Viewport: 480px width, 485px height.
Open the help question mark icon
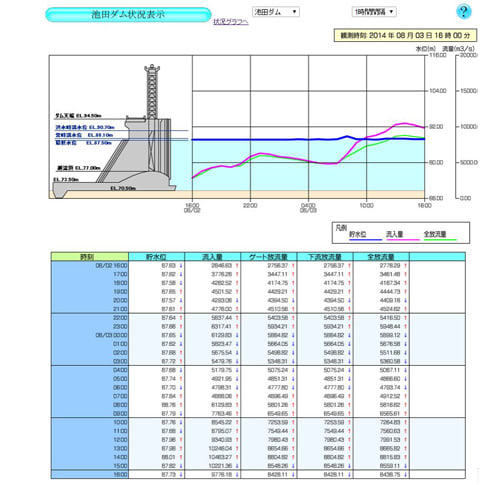(x=464, y=12)
